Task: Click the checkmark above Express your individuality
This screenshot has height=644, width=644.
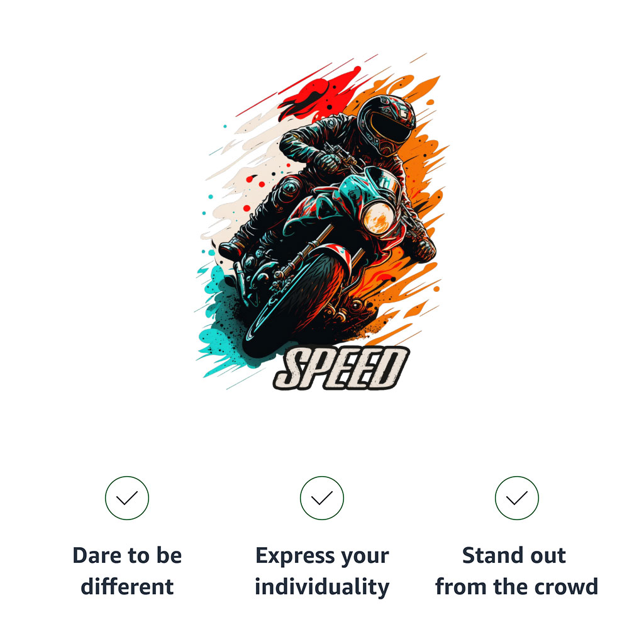Action: coord(321,498)
